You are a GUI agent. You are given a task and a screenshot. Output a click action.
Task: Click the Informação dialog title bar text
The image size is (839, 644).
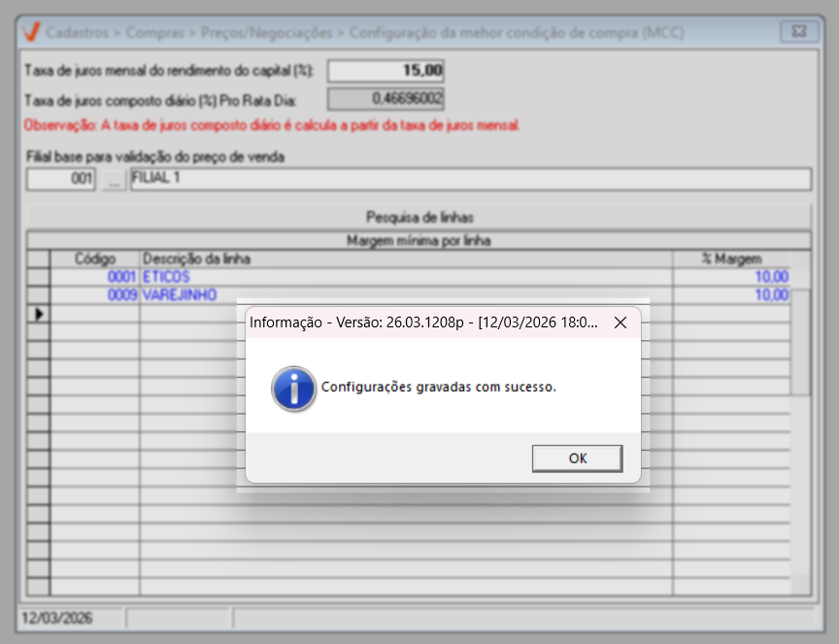click(423, 322)
